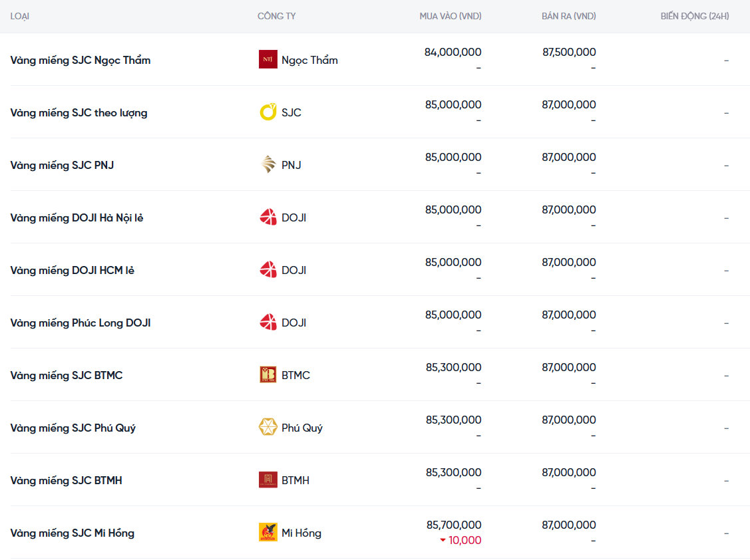
Task: Click sell price in the PNJ row
Action: click(569, 158)
